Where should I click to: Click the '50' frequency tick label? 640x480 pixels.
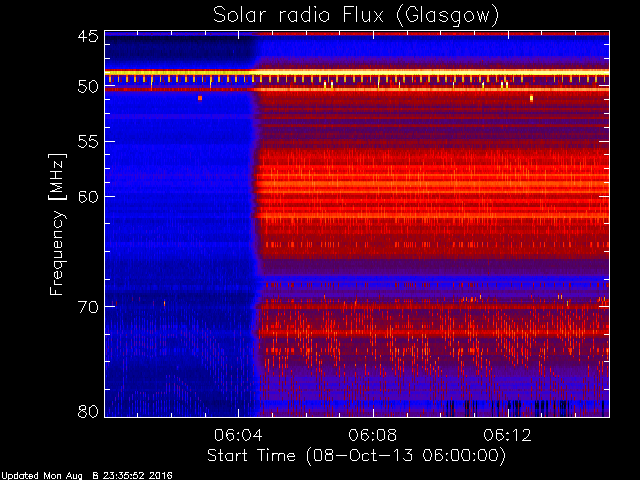click(88, 87)
